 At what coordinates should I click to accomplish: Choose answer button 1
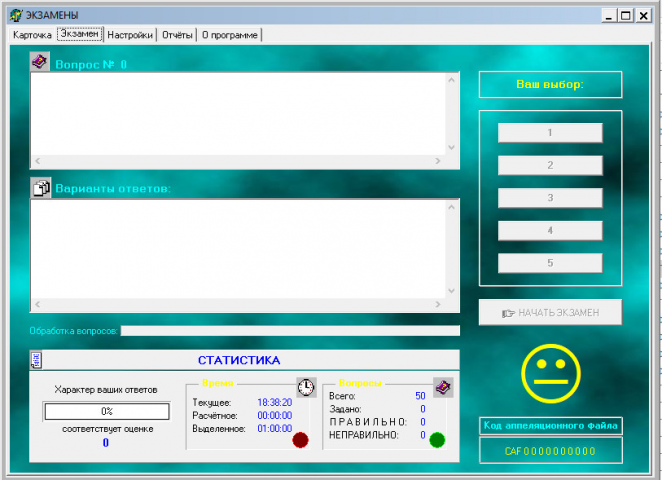pos(550,133)
